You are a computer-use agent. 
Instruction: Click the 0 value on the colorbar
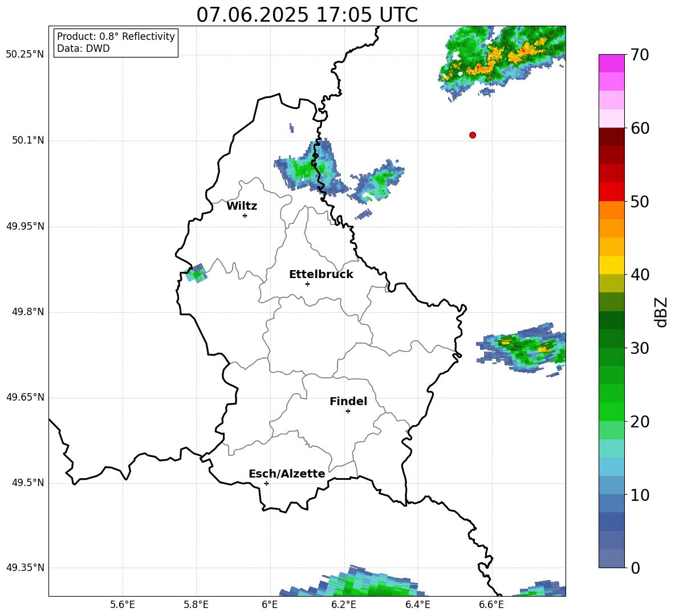[x=635, y=568]
